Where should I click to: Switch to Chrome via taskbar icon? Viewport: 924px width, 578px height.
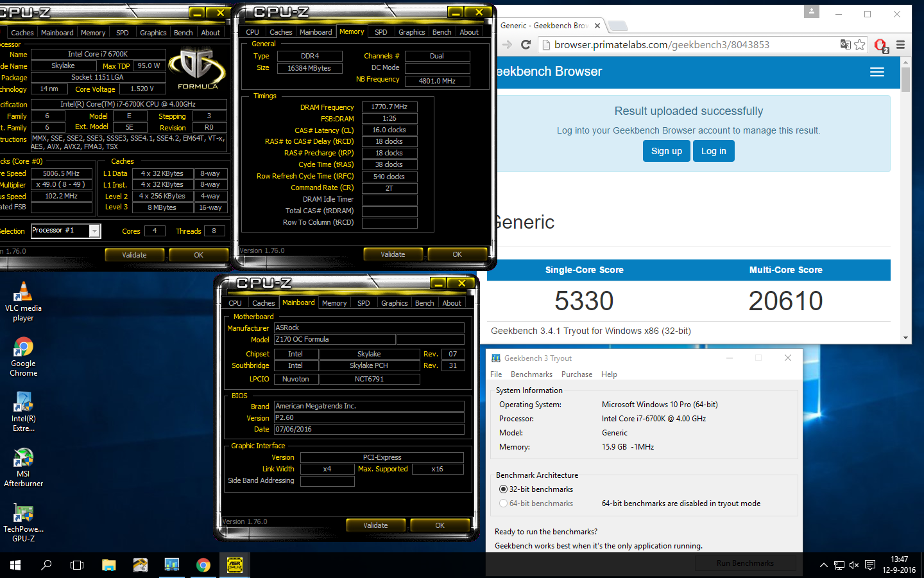203,565
